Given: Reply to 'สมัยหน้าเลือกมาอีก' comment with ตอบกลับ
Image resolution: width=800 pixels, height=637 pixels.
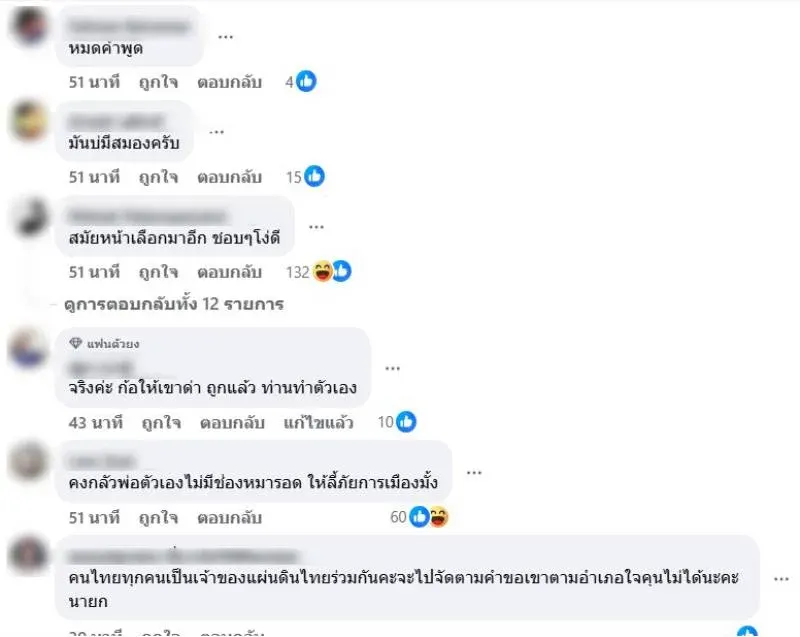Looking at the screenshot, I should point(230,272).
